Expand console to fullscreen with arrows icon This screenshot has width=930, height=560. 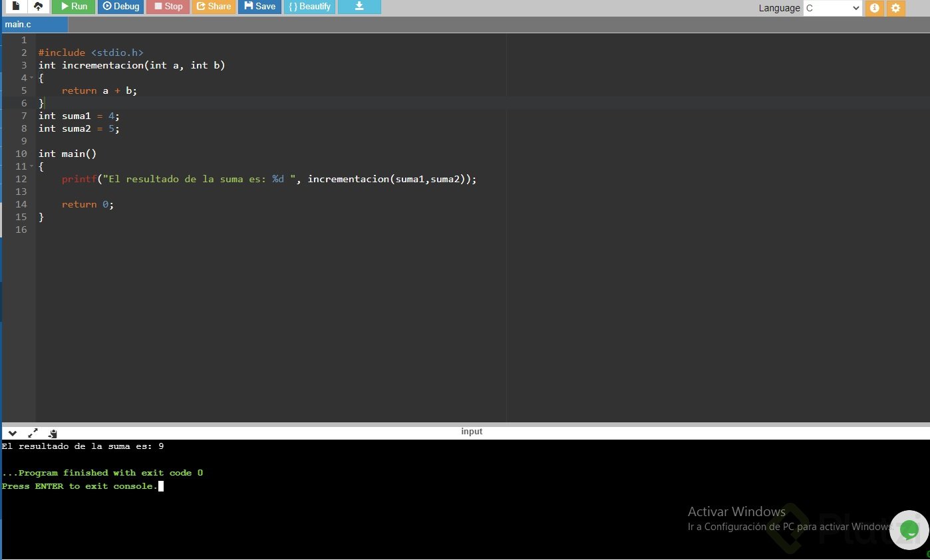coord(33,433)
